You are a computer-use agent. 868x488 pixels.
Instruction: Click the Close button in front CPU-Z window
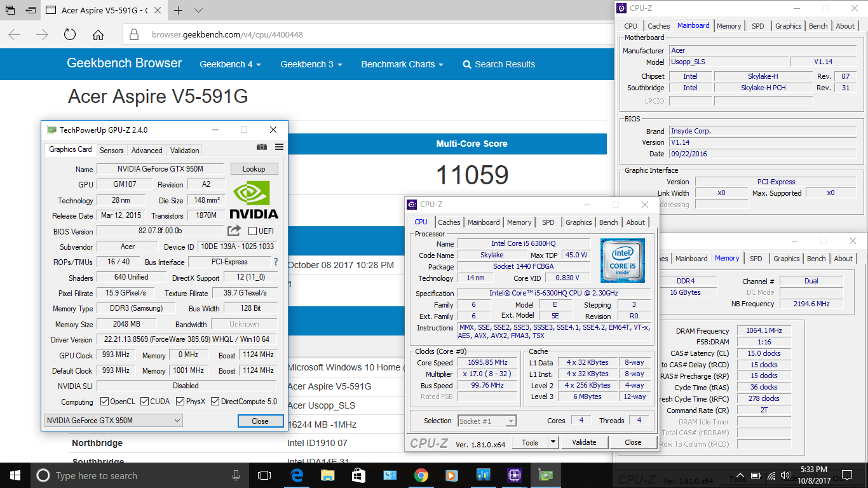(633, 442)
